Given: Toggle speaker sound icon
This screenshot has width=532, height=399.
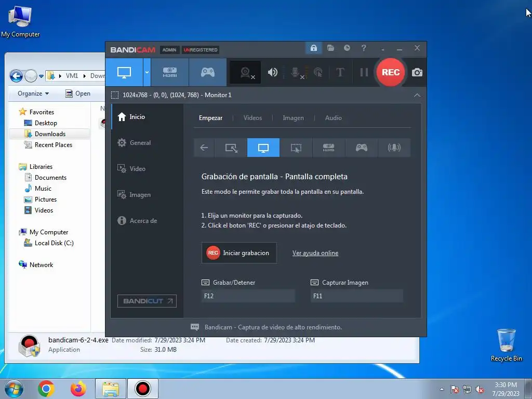Looking at the screenshot, I should [272, 72].
